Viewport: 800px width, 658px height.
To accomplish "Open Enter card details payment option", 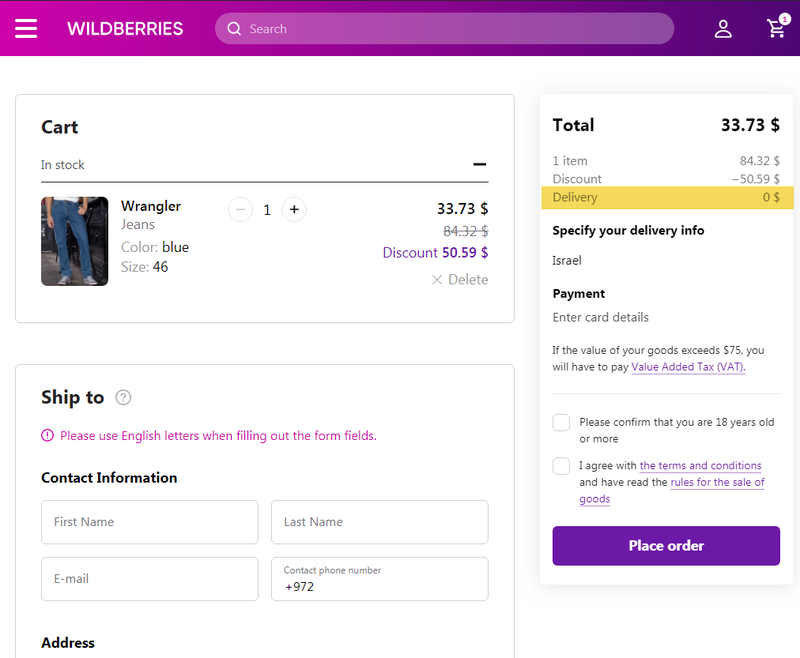I will click(x=601, y=317).
